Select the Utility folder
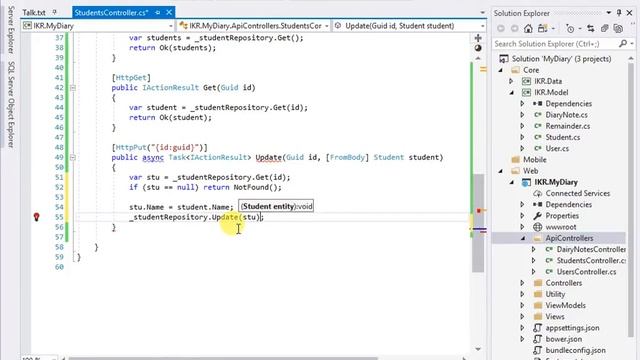The height and width of the screenshot is (360, 640). 555,294
